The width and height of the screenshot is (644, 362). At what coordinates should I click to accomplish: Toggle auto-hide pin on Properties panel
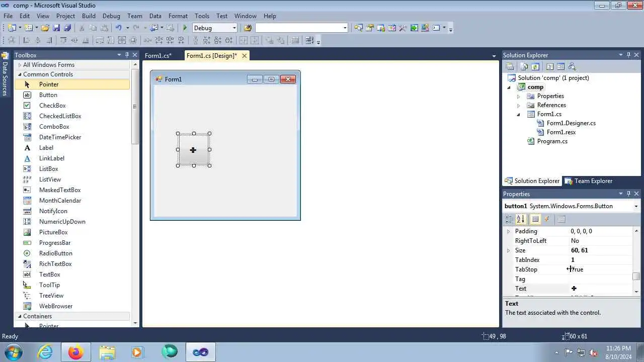coord(628,194)
